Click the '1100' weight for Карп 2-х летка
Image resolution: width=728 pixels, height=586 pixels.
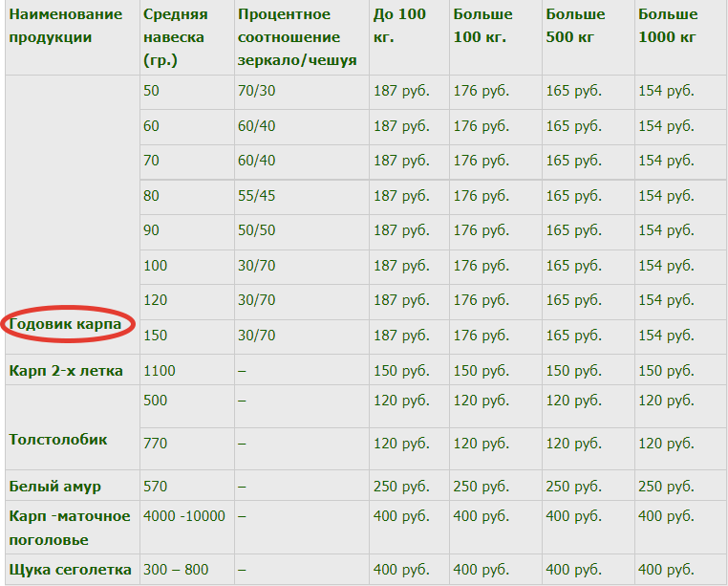[x=160, y=371]
